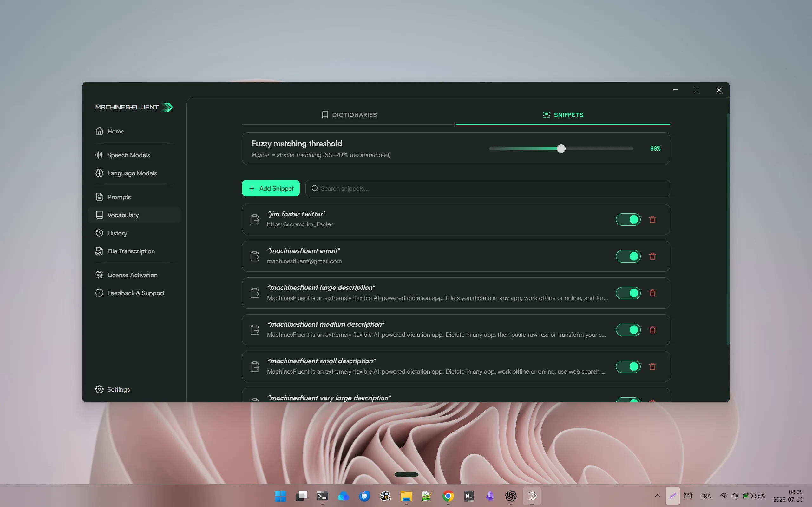This screenshot has height=507, width=812.
Task: Open Obsidian from the taskbar
Action: (490, 496)
